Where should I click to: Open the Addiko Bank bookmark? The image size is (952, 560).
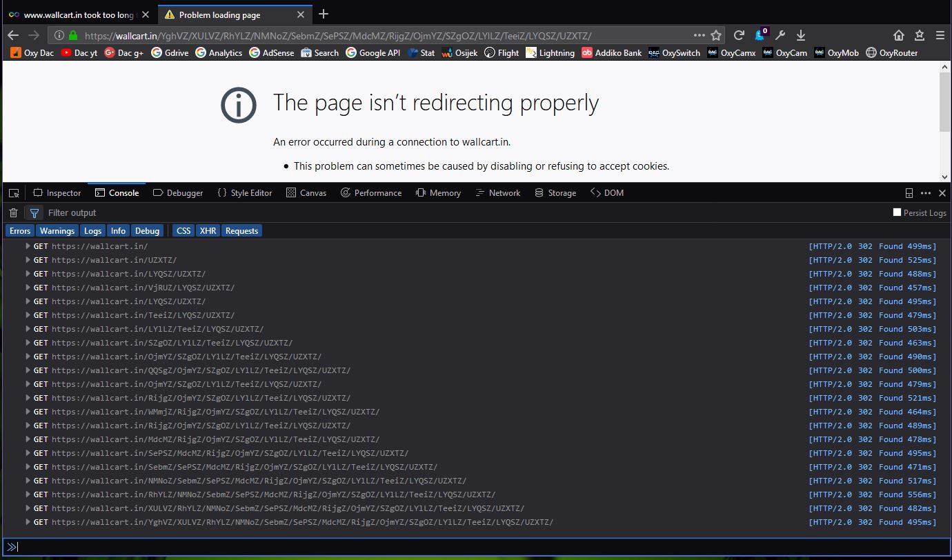click(x=611, y=53)
